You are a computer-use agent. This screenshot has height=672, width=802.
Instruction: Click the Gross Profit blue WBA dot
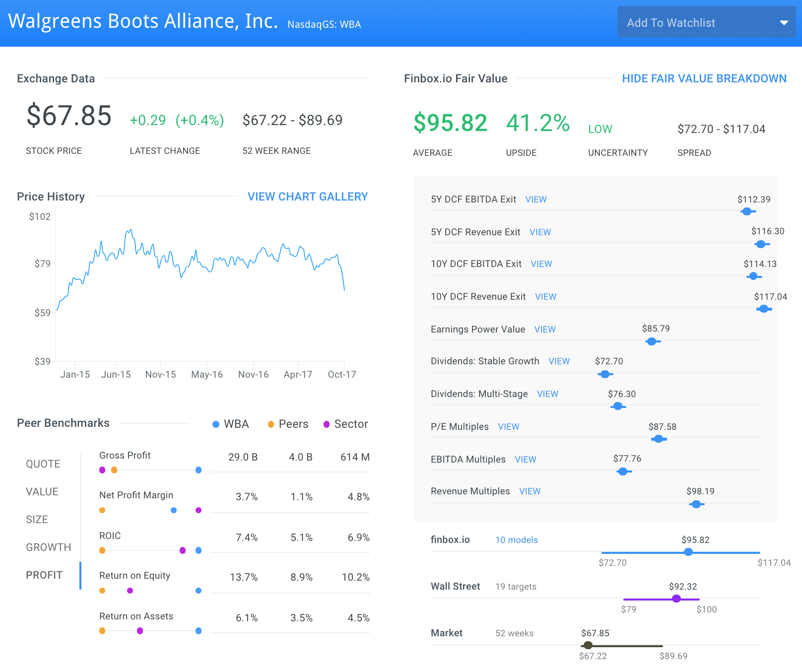click(x=199, y=470)
